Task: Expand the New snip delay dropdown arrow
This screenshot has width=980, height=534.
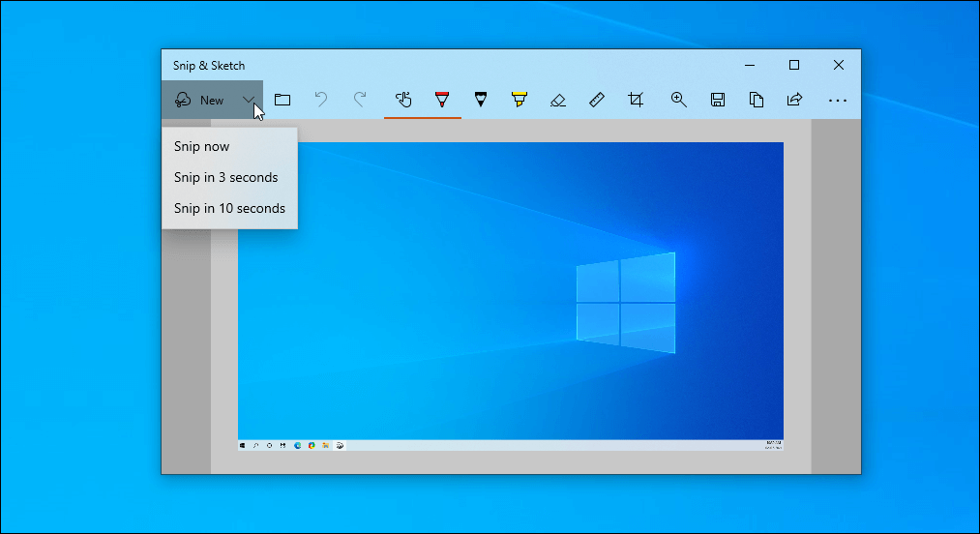Action: coord(249,100)
